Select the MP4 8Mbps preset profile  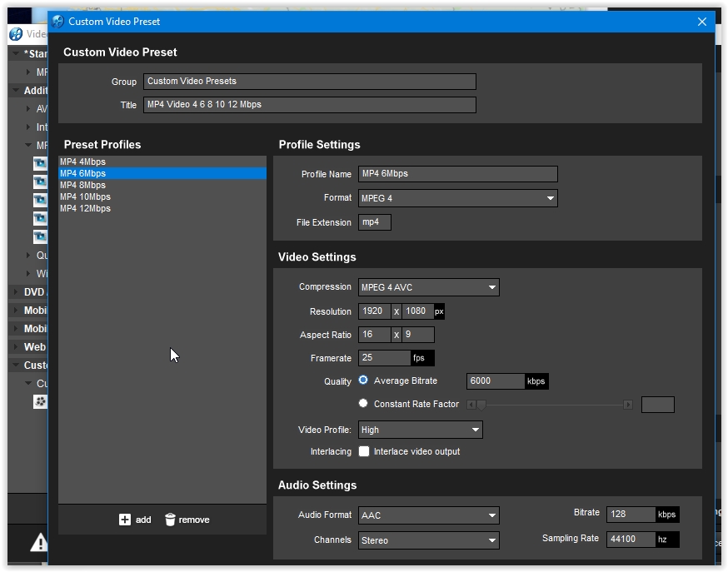[83, 185]
